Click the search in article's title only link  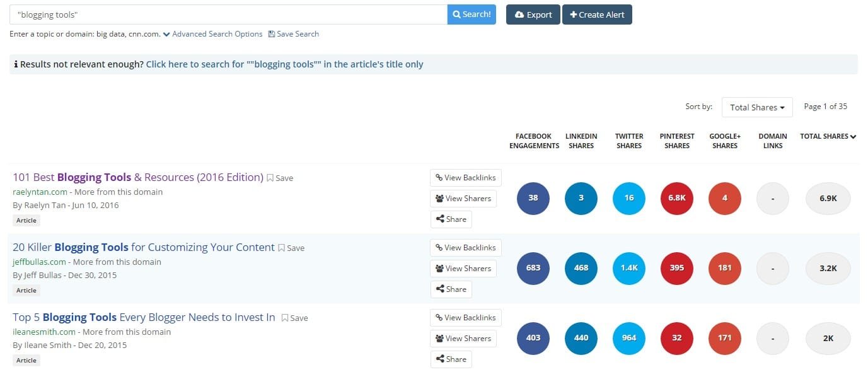point(284,64)
